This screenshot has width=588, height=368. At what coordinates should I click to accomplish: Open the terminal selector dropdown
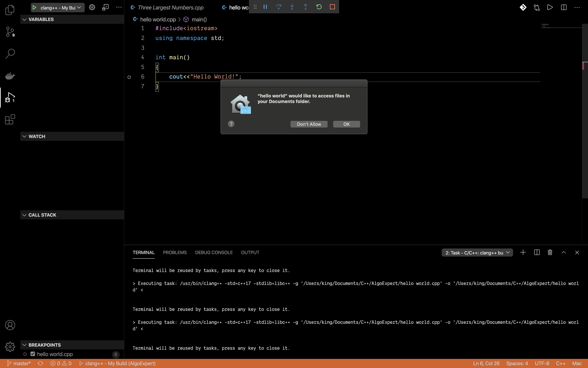point(477,253)
